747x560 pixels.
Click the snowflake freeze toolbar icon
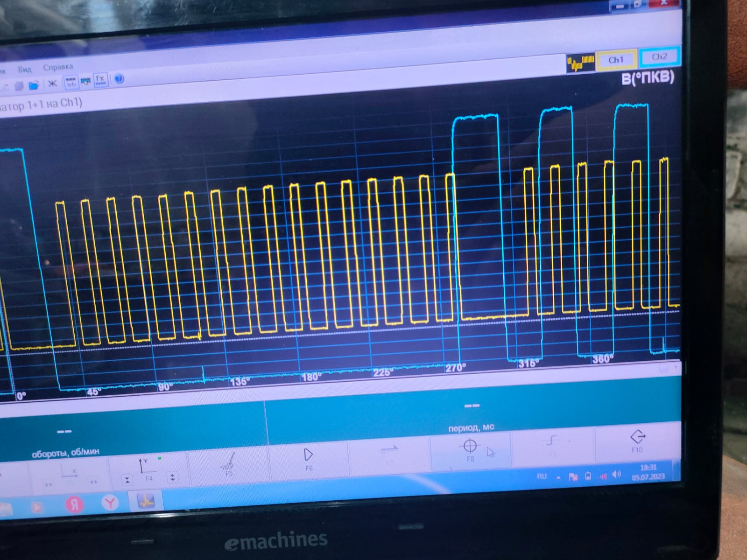click(x=52, y=84)
